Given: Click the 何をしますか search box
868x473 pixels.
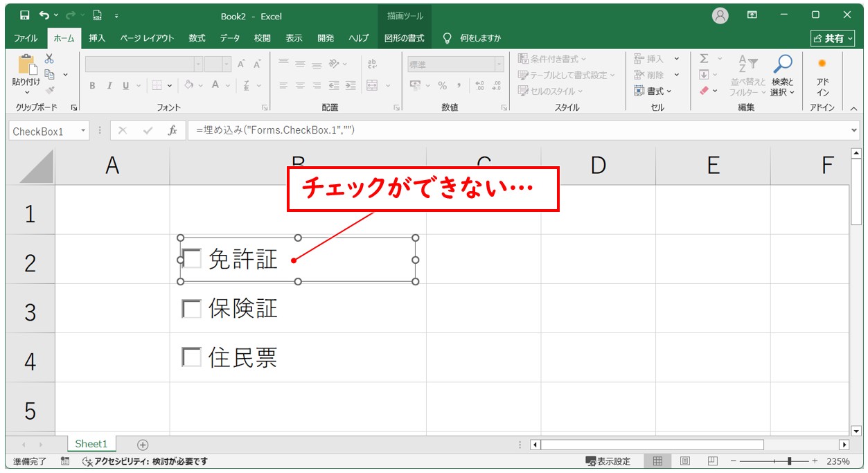Looking at the screenshot, I should click(472, 38).
